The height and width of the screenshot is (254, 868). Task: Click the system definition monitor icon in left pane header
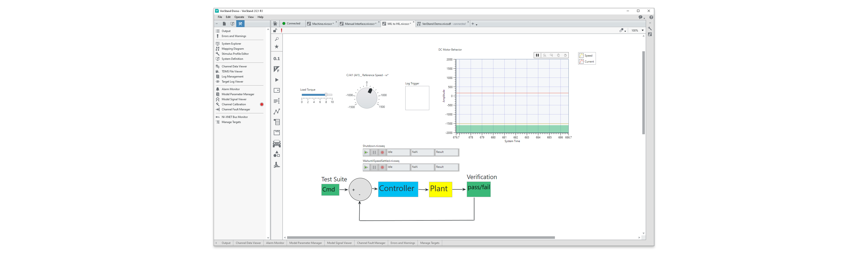click(232, 24)
